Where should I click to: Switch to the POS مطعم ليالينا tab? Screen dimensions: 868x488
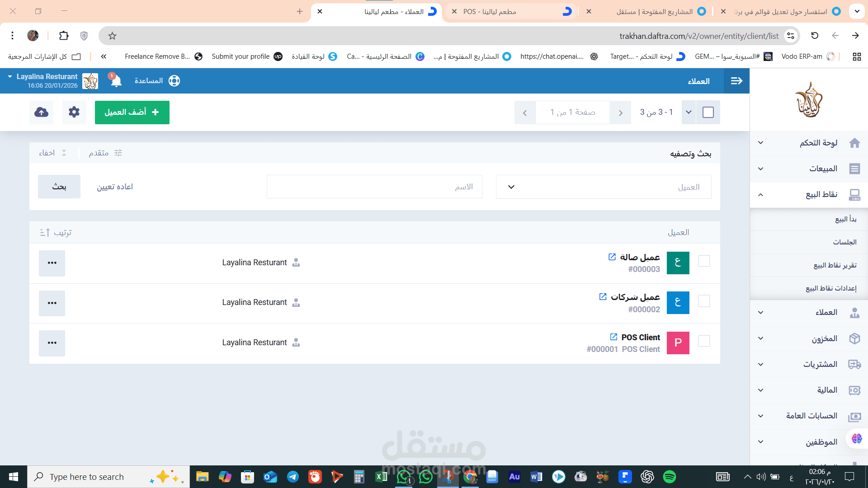[x=511, y=12]
